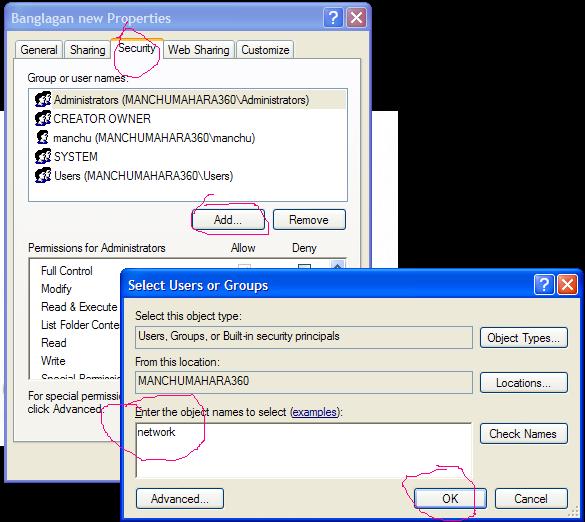Viewport: 585px width, 522px height.
Task: Open the examples link
Action: (x=315, y=412)
